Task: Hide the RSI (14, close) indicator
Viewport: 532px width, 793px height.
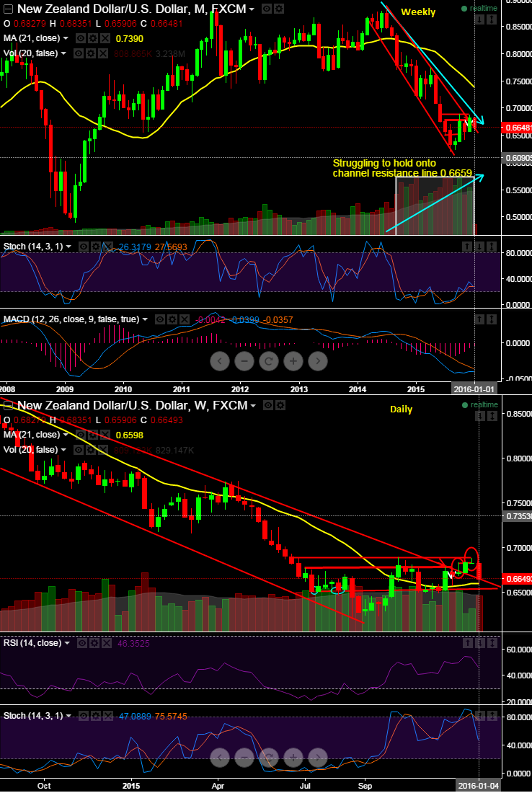Action: coord(83,643)
